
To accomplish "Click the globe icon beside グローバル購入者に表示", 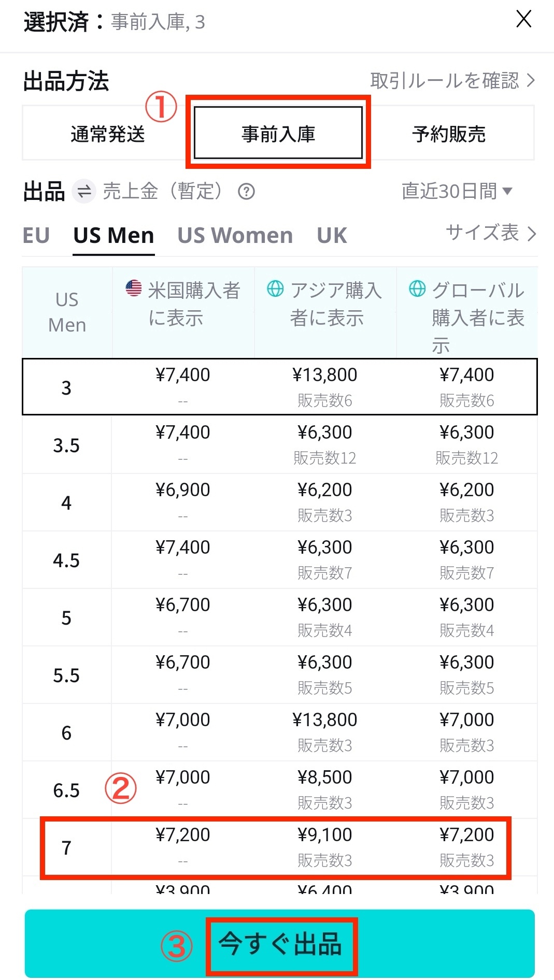I will tap(417, 289).
